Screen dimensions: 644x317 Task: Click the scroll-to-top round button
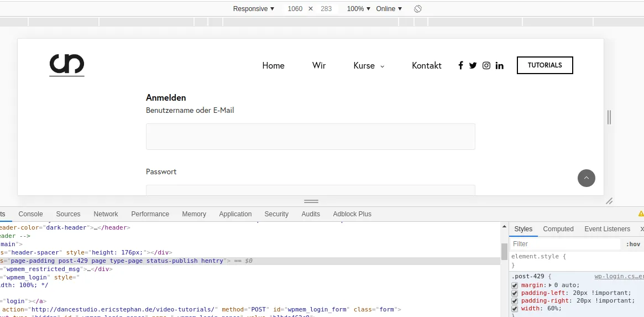[586, 178]
